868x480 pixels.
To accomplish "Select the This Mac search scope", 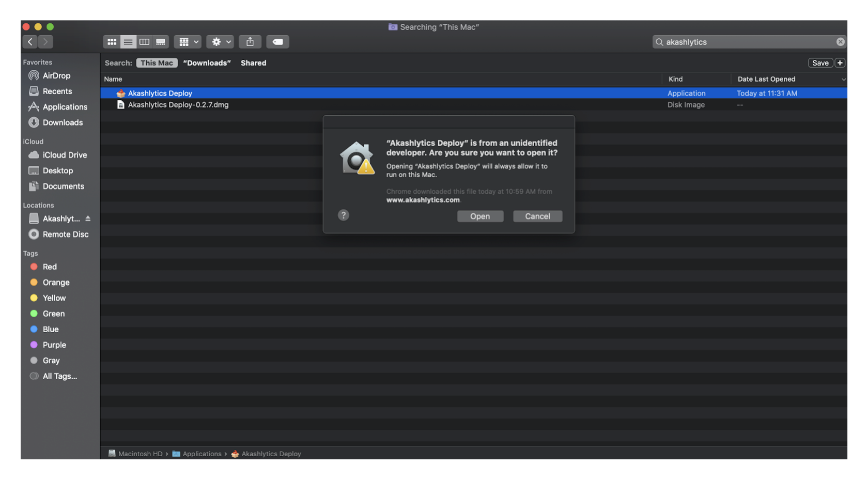I will pyautogui.click(x=157, y=63).
